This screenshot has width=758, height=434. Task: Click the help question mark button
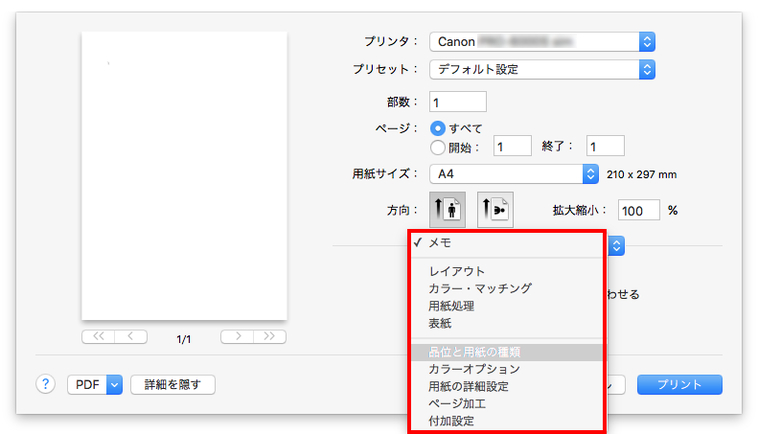tap(46, 384)
